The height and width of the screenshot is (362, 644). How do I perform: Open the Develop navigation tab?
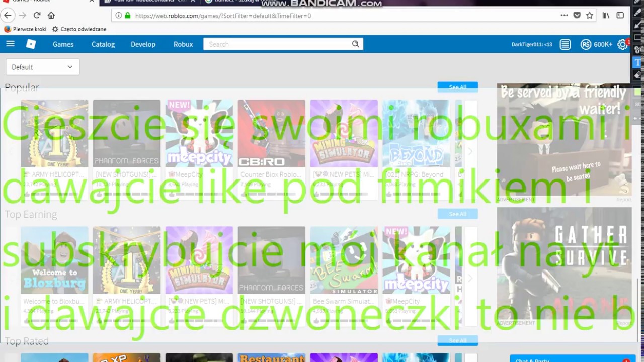click(x=143, y=44)
